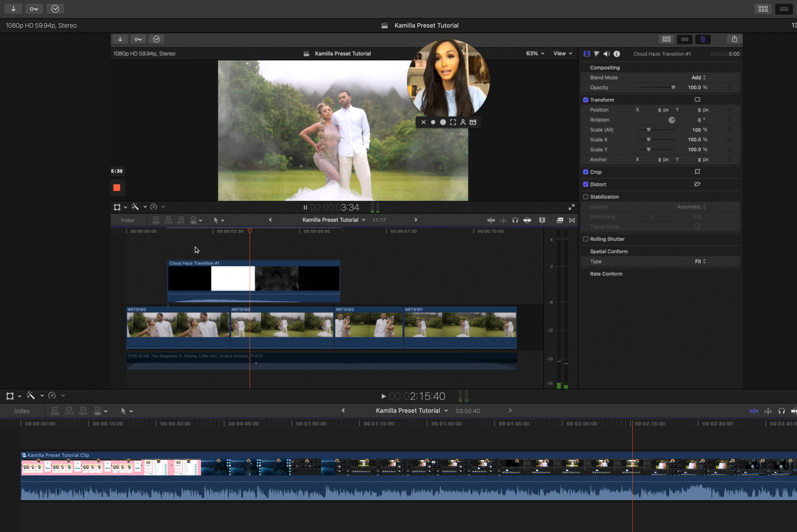This screenshot has width=797, height=532.
Task: Click the import media down-arrow icon
Action: [13, 9]
